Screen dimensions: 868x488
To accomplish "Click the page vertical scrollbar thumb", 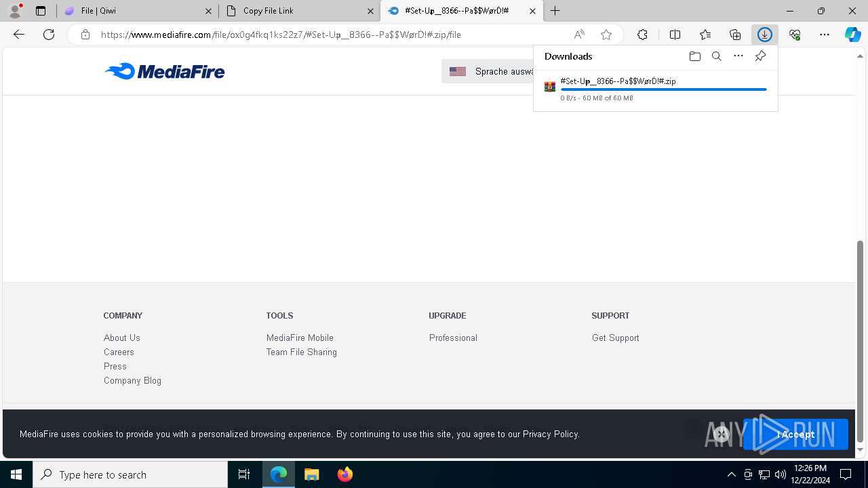I will coord(860,341).
